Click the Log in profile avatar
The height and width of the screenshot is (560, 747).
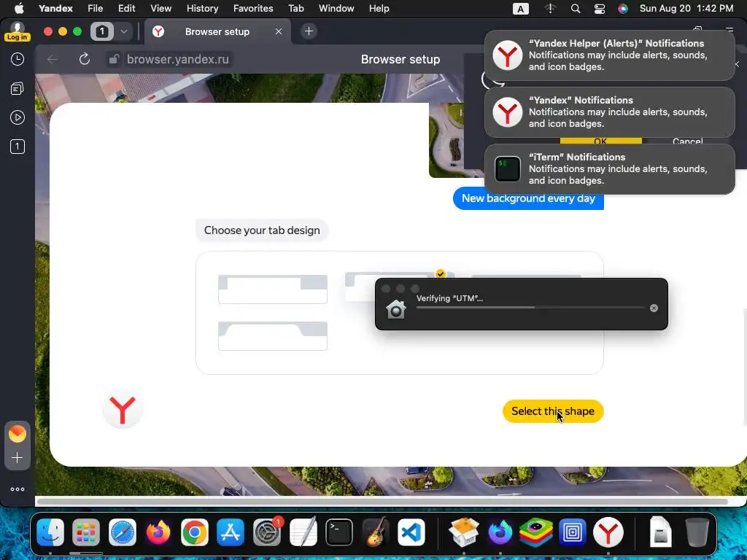(18, 31)
